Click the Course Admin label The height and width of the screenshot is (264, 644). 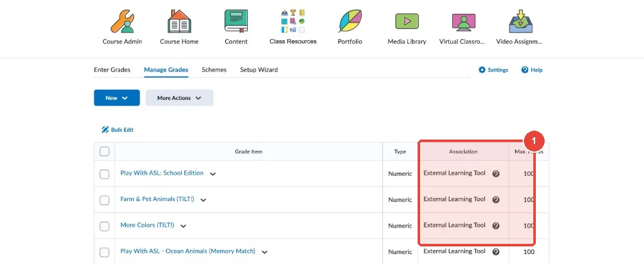pos(122,41)
